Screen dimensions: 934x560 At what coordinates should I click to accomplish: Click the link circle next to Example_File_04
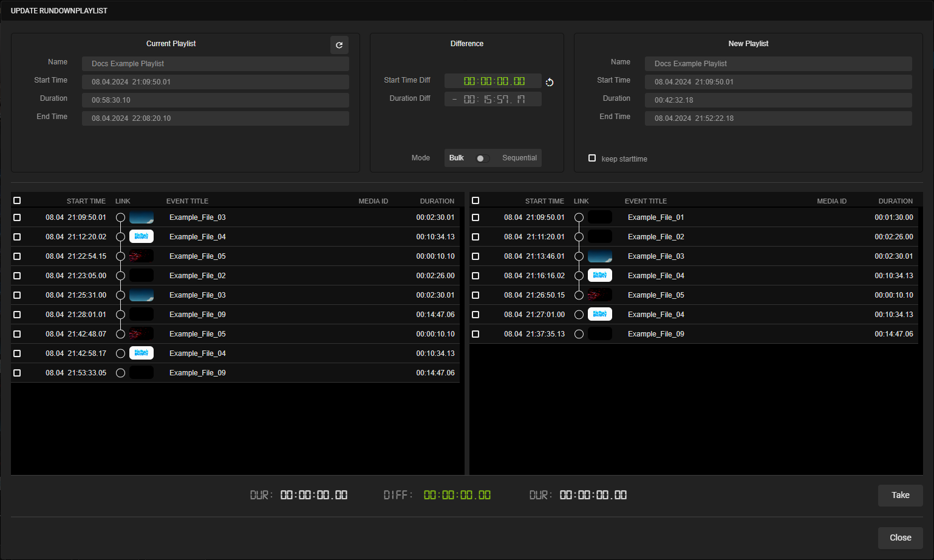coord(120,236)
